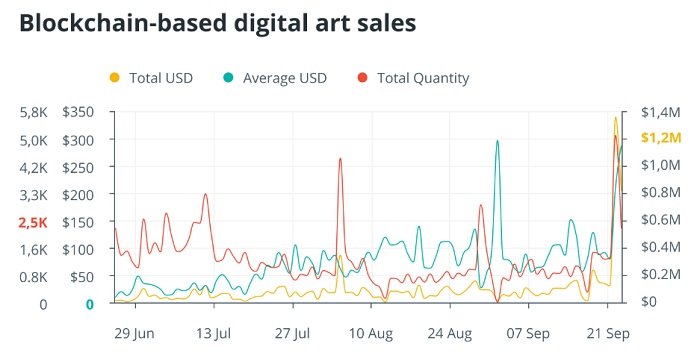Click the red Total Quantity spike in early August

click(341, 160)
